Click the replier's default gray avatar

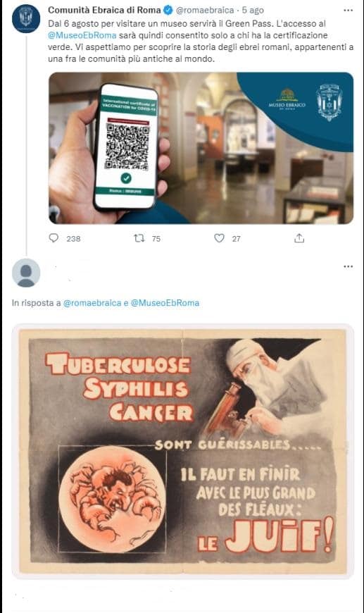pos(26,273)
